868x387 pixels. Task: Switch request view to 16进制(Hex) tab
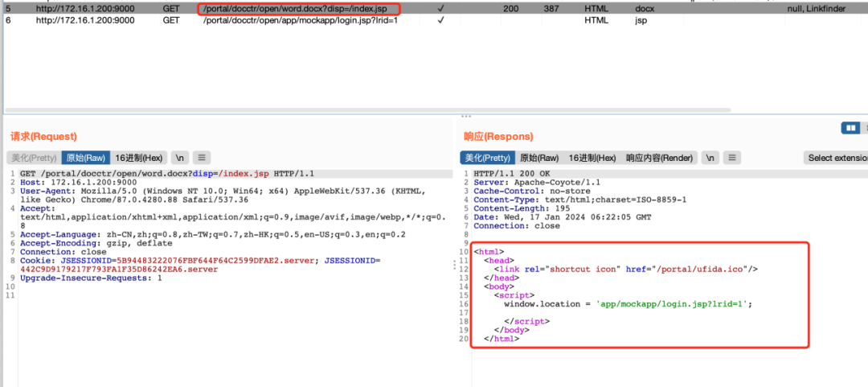point(139,158)
